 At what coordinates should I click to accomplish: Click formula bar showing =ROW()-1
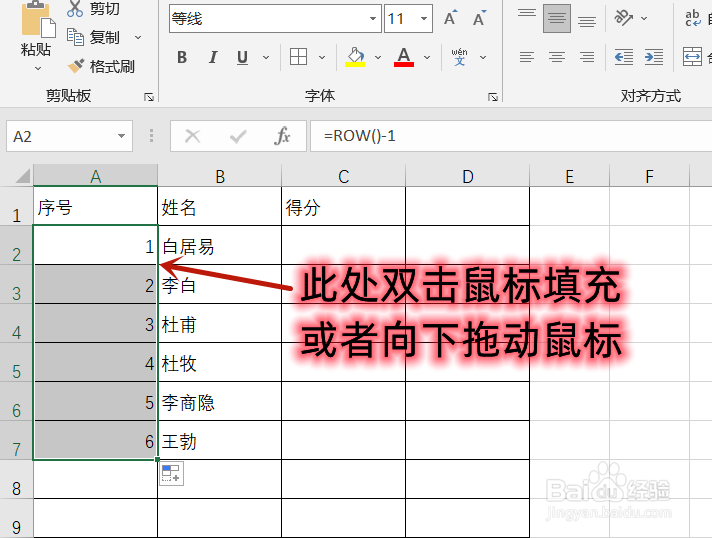pyautogui.click(x=511, y=136)
